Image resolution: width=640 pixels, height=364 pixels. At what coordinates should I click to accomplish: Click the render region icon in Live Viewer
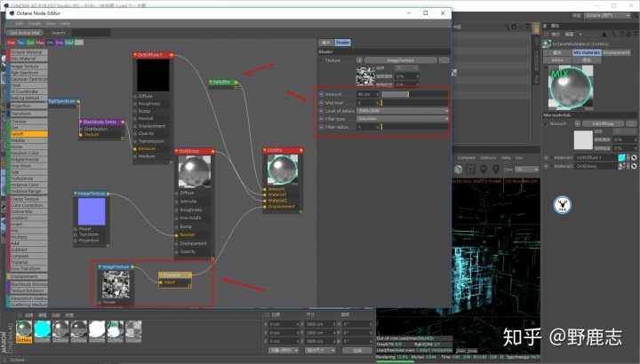[470, 170]
